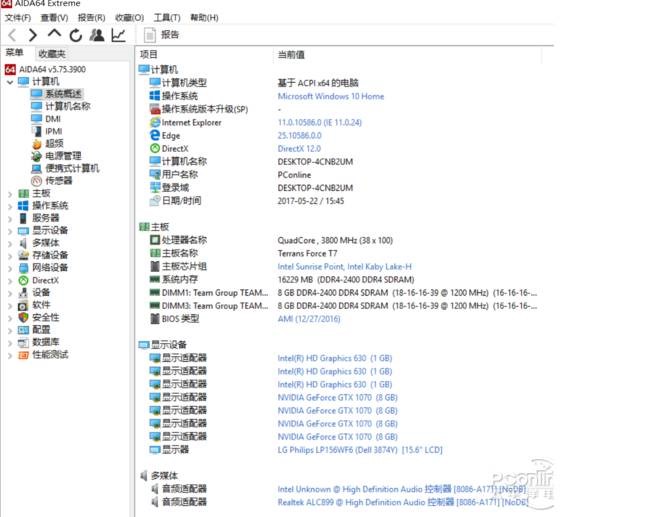Select the QuadCore, 3800 MHz value
Viewport: 672px width, 517px height.
[335, 240]
